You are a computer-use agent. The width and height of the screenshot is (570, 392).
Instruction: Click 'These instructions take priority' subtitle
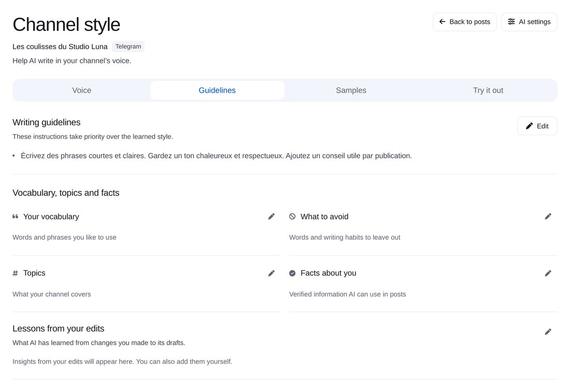click(93, 137)
